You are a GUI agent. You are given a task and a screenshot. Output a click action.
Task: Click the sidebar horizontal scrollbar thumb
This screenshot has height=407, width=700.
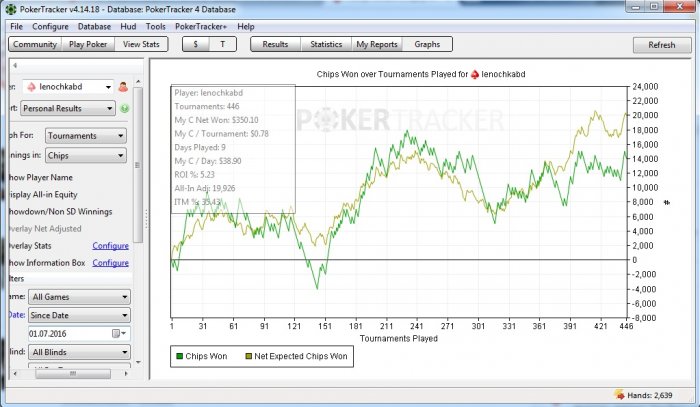[x=73, y=374]
